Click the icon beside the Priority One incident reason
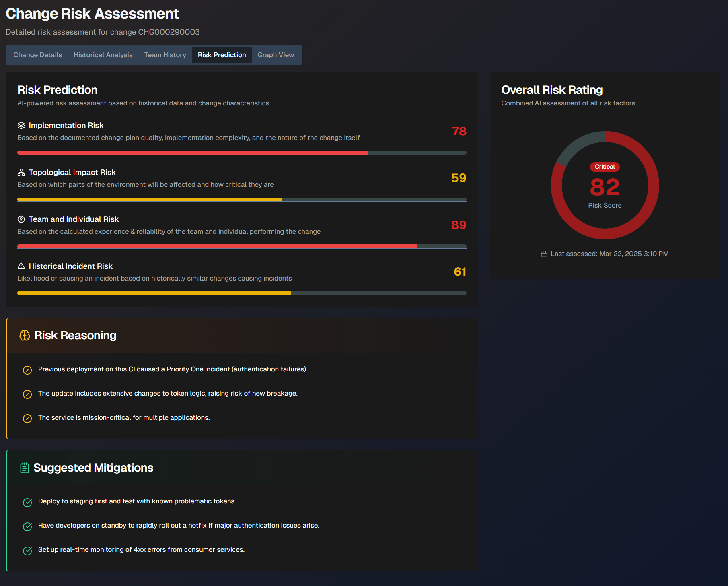This screenshot has width=728, height=586. tap(27, 370)
